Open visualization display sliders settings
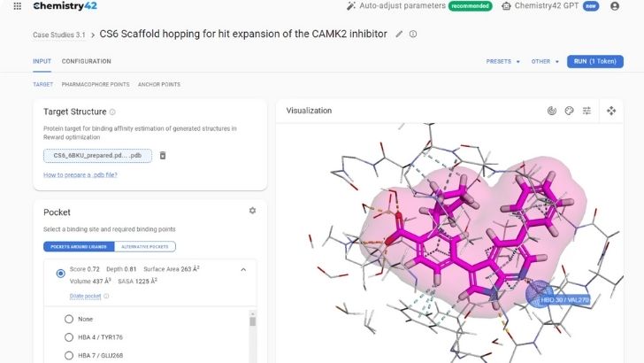 point(586,111)
